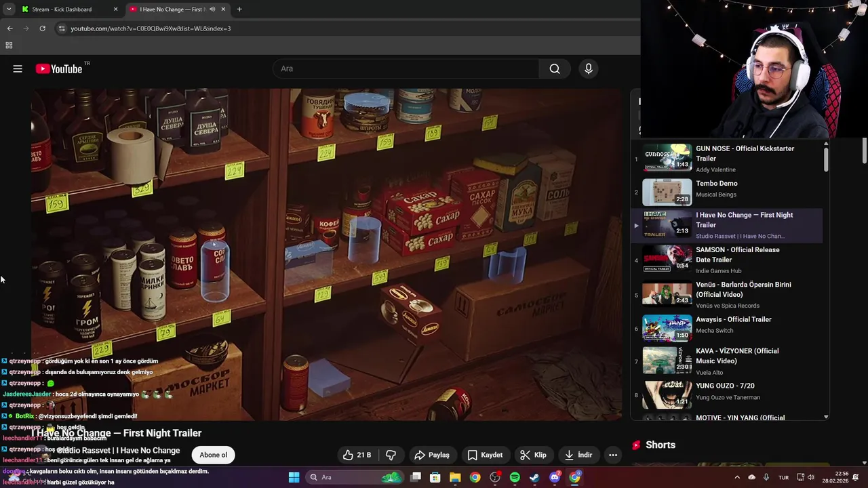Open more actions three-dot menu

pyautogui.click(x=613, y=455)
